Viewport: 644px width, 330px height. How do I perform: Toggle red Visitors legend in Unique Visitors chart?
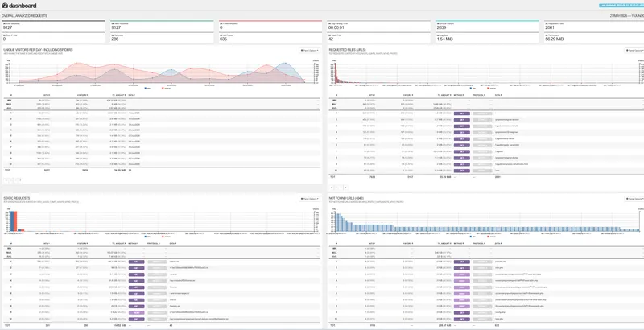[x=166, y=88]
